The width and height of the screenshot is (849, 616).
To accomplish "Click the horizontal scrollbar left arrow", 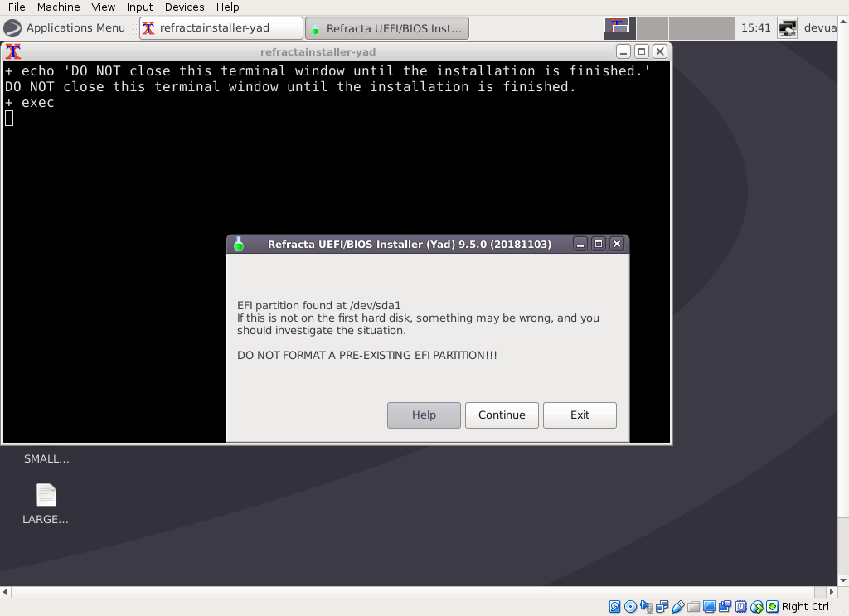I will point(5,592).
